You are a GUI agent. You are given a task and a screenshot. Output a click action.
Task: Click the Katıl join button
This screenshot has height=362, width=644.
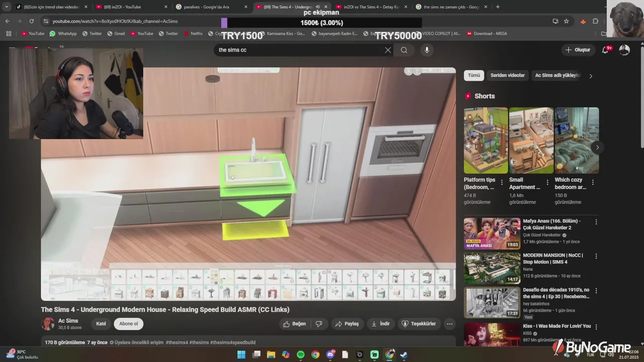tap(101, 324)
